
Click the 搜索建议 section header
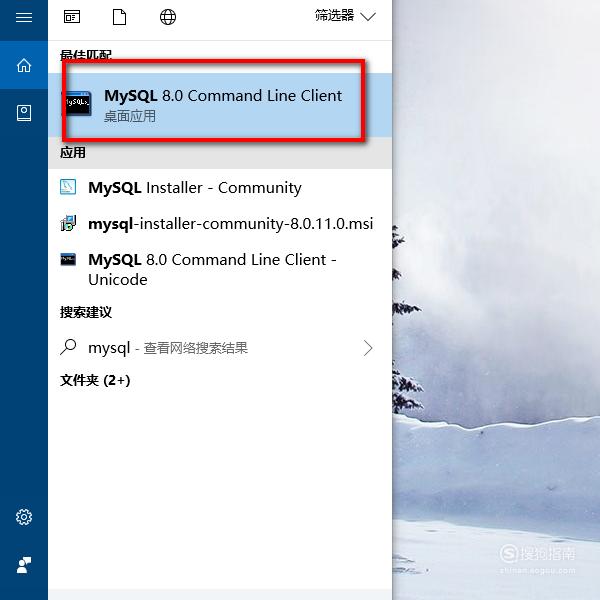[86, 312]
